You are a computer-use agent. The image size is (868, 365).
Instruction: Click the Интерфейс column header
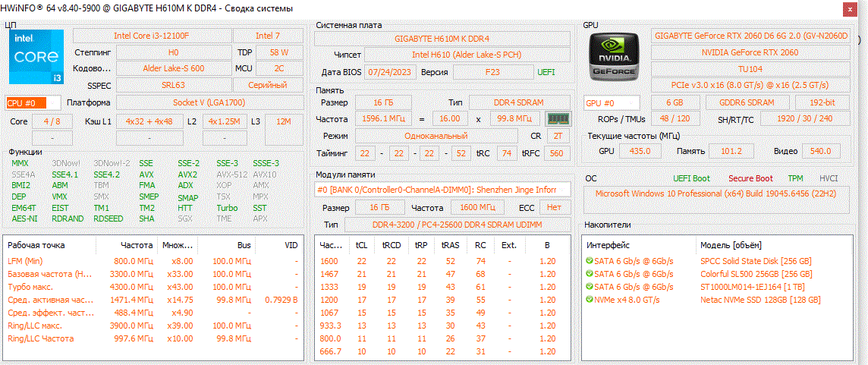pyautogui.click(x=638, y=245)
